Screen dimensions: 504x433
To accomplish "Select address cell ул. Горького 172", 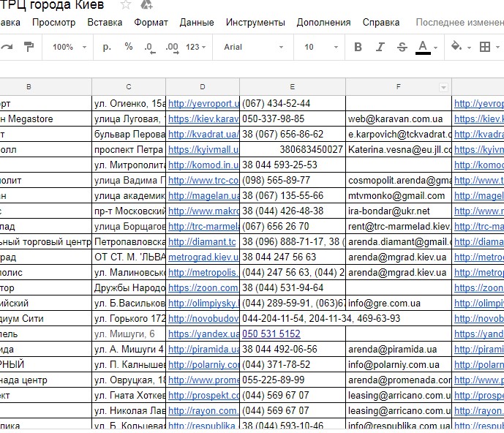I will [x=129, y=319].
